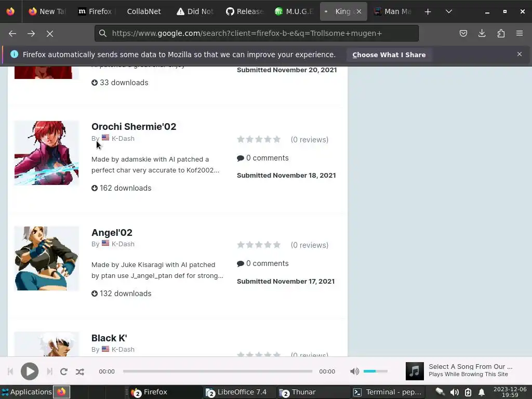Open the Orochi Shermie'02 title link
Screen dimensions: 532x399
(x=134, y=127)
